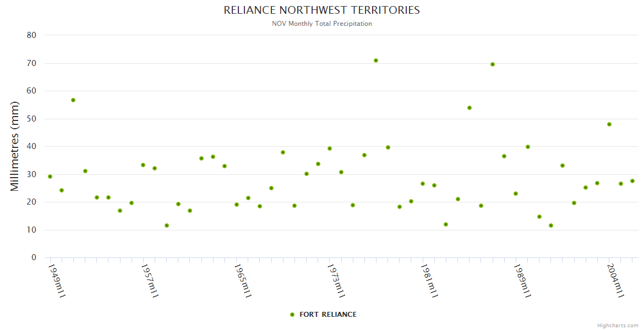The height and width of the screenshot is (330, 644).
Task: Select the data point above 1981m11
Action: pyautogui.click(x=423, y=184)
